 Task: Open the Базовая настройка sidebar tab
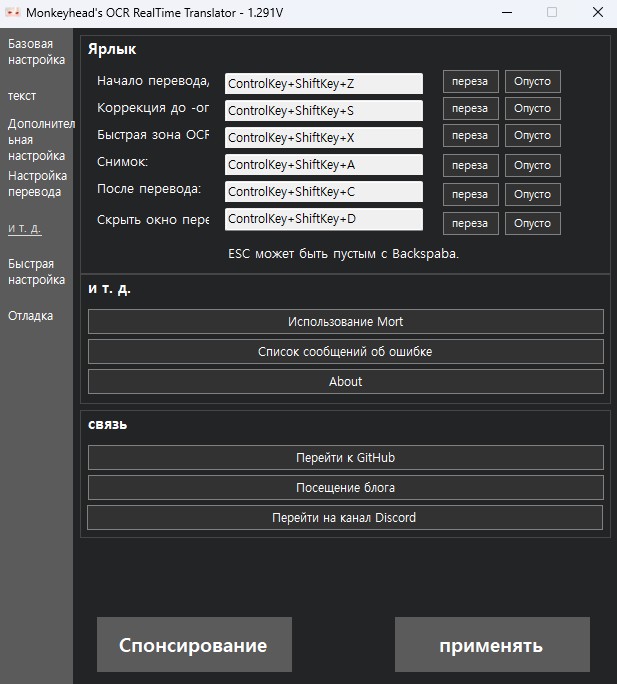[x=37, y=52]
